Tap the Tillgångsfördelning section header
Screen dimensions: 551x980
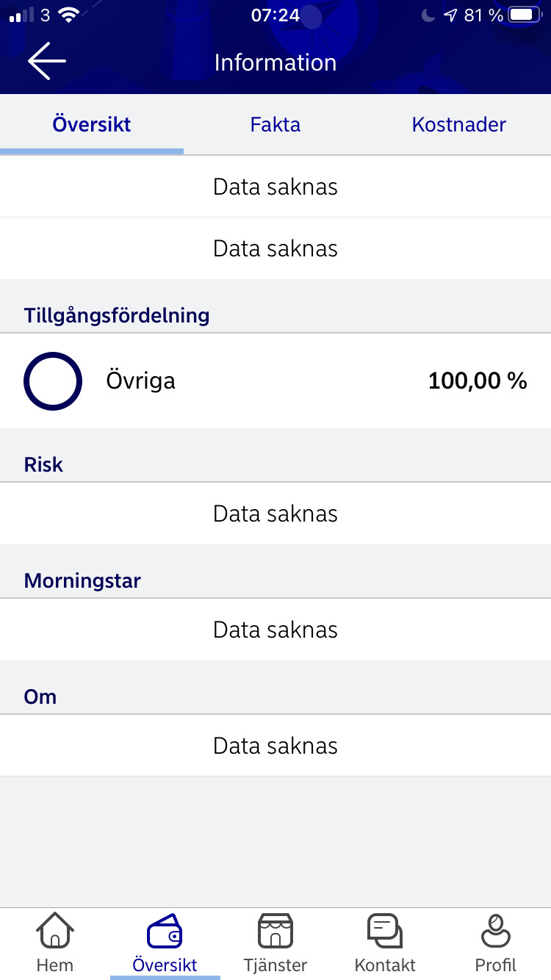click(117, 316)
